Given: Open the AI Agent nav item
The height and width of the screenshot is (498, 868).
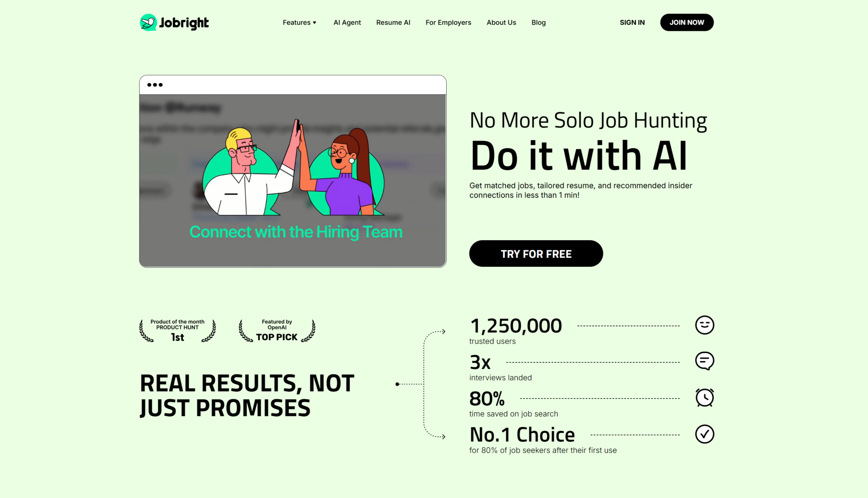Looking at the screenshot, I should coord(347,22).
